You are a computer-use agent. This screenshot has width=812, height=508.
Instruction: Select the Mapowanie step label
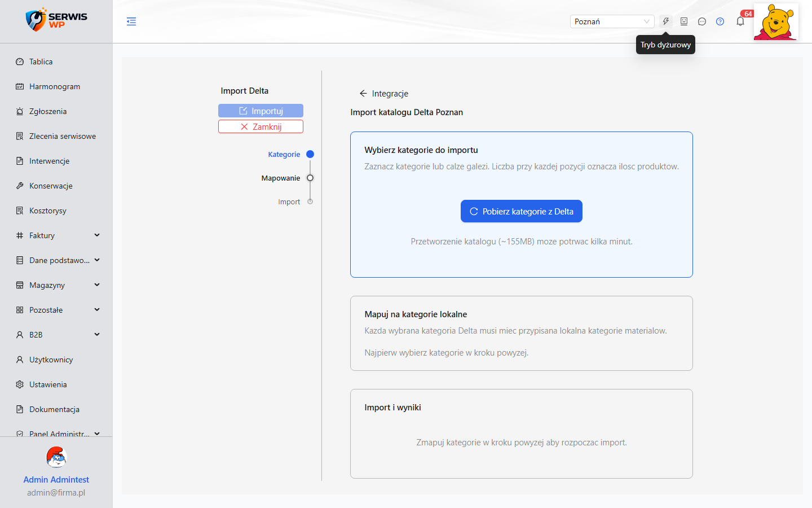coord(281,178)
